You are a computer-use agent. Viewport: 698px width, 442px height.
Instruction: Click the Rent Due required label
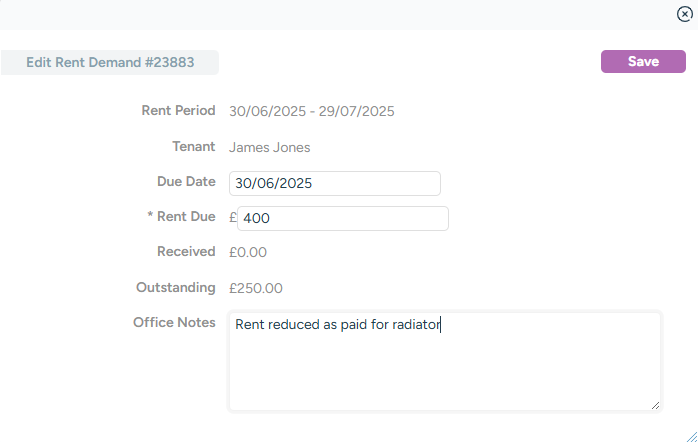[180, 217]
